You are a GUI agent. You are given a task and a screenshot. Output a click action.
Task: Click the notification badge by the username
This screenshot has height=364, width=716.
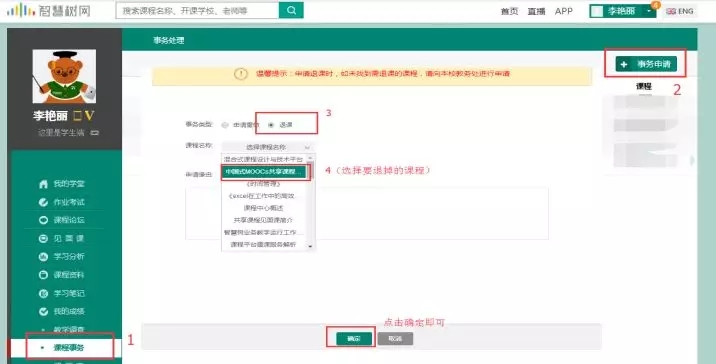click(656, 5)
